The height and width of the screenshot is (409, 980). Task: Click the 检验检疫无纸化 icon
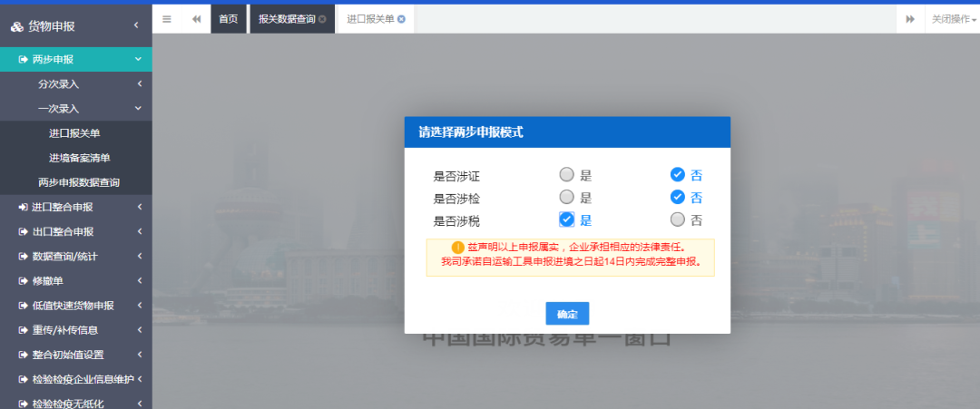(23, 404)
